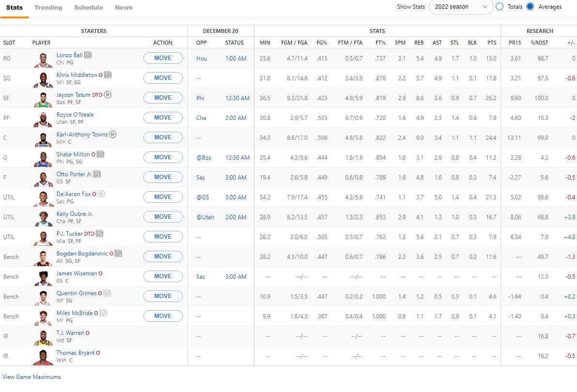Switch to the News tab
The image size is (577, 392).
123,8
